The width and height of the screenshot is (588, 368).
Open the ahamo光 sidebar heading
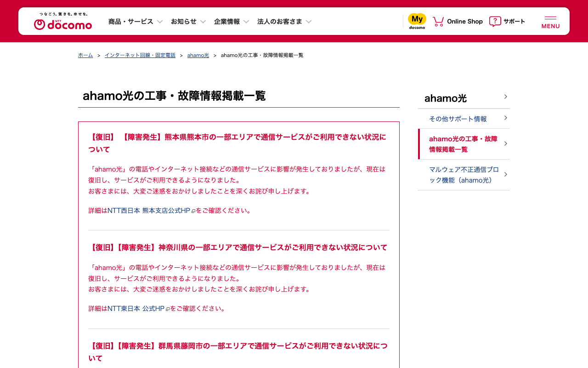(x=464, y=98)
